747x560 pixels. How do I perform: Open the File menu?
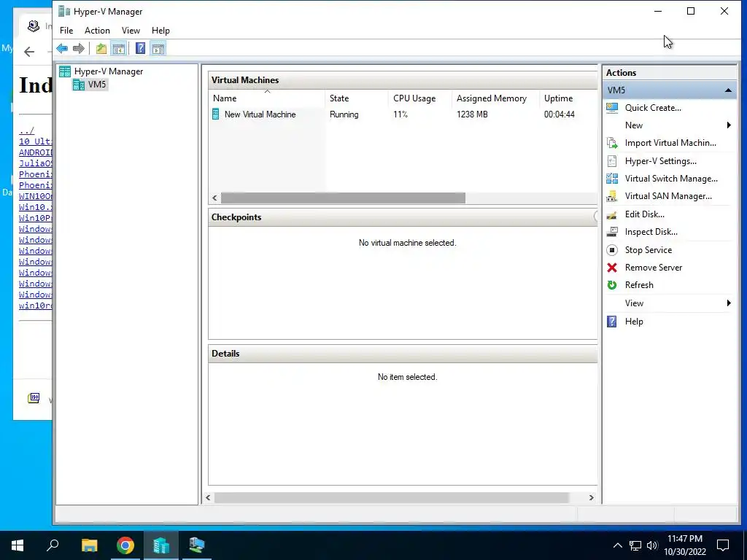coord(66,31)
